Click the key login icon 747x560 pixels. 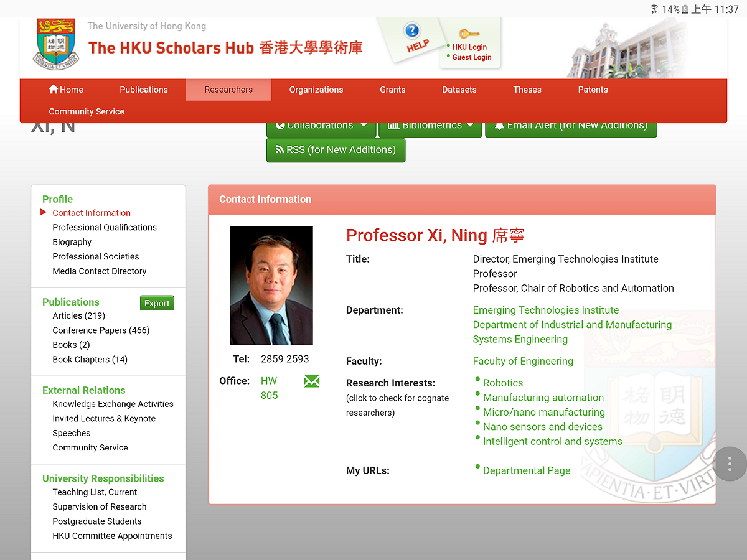tap(469, 34)
